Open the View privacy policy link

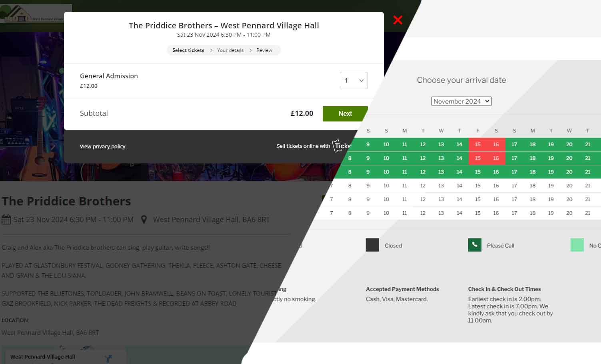pyautogui.click(x=102, y=146)
